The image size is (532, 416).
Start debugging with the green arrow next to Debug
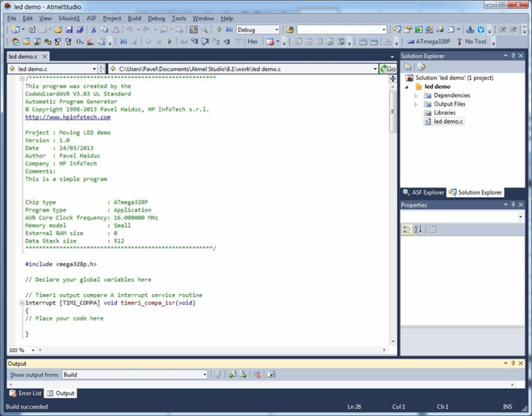coord(219,30)
